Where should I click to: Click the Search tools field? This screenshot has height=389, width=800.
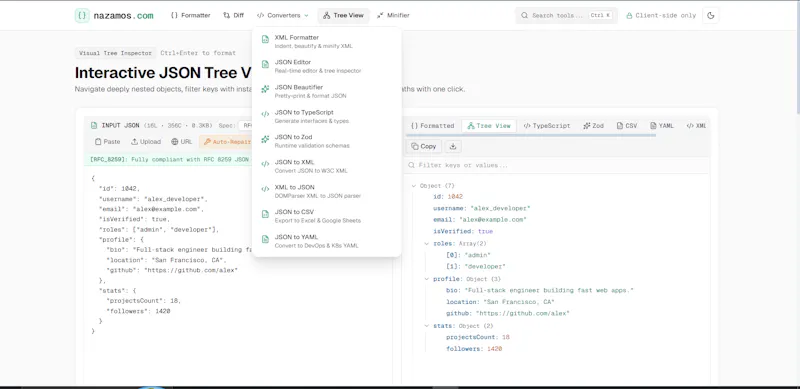(x=566, y=15)
